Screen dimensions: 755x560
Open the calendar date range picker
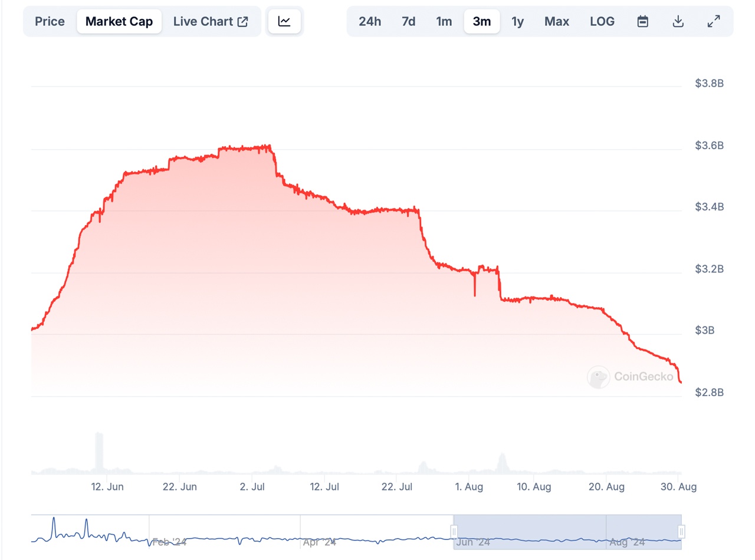(x=643, y=22)
